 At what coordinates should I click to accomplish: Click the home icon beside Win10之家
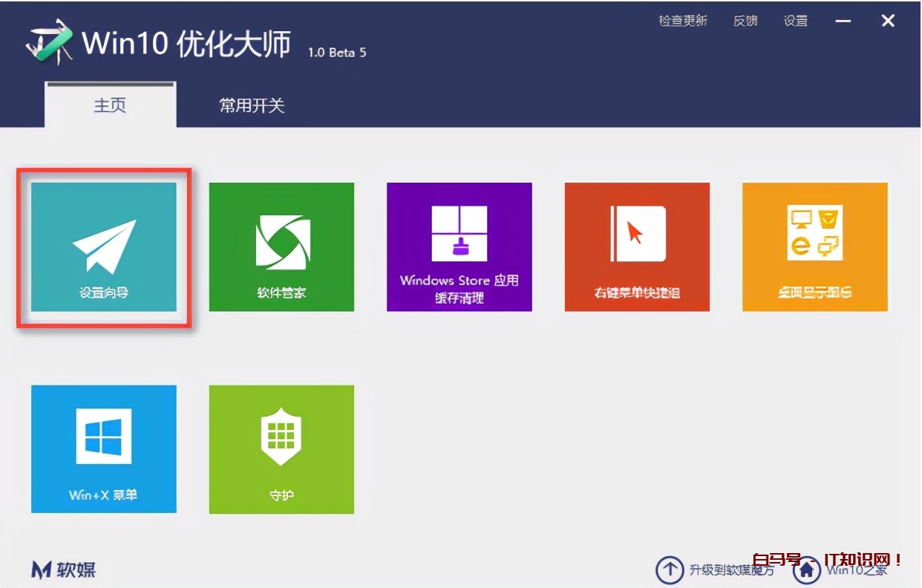pos(806,570)
